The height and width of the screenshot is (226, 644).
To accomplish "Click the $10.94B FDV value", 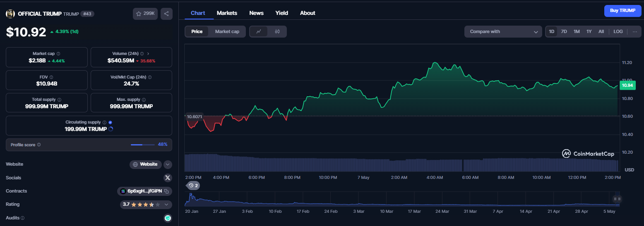I will [x=47, y=83].
